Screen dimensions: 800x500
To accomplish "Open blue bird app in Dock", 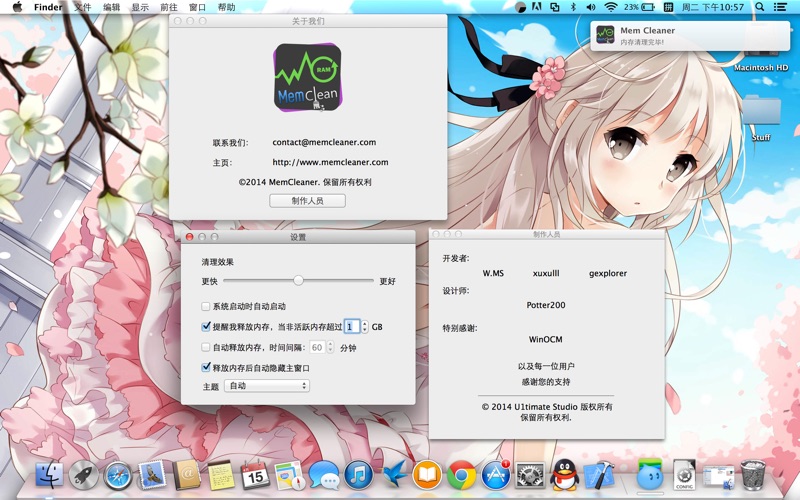I will coord(393,476).
